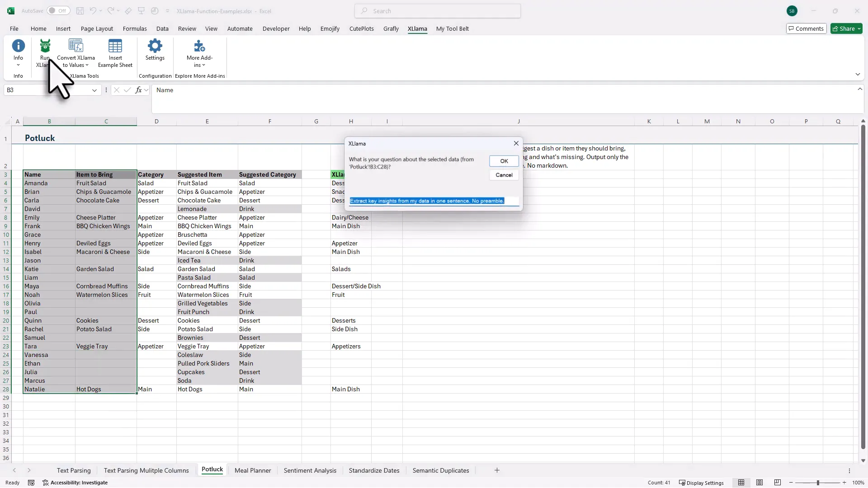The width and height of the screenshot is (868, 488).
Task: Click the Cancel X in the formula bar
Action: [117, 90]
